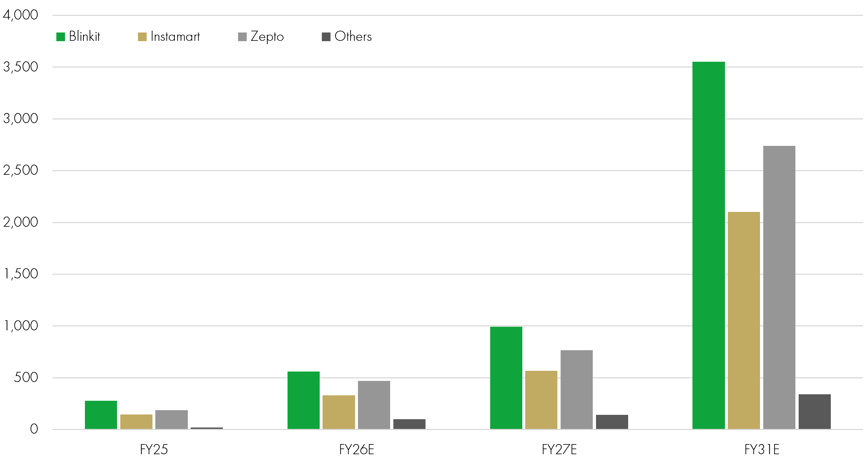The image size is (868, 469).
Task: Click the Instamart bar for FY31E
Action: [744, 321]
